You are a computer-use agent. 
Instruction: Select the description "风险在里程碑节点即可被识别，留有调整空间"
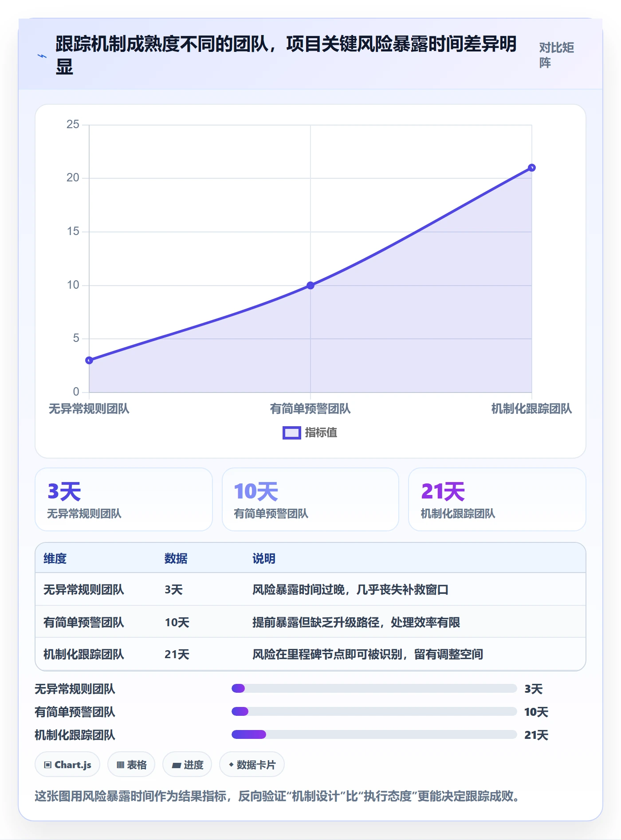click(368, 654)
